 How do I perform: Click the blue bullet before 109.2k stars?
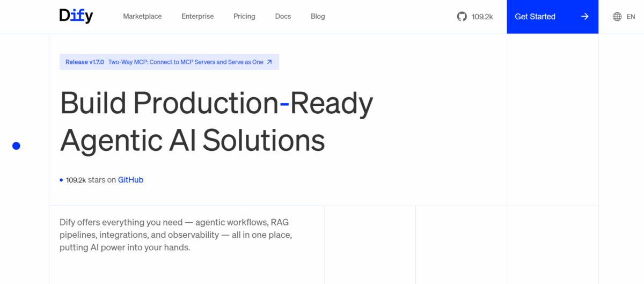coord(61,180)
